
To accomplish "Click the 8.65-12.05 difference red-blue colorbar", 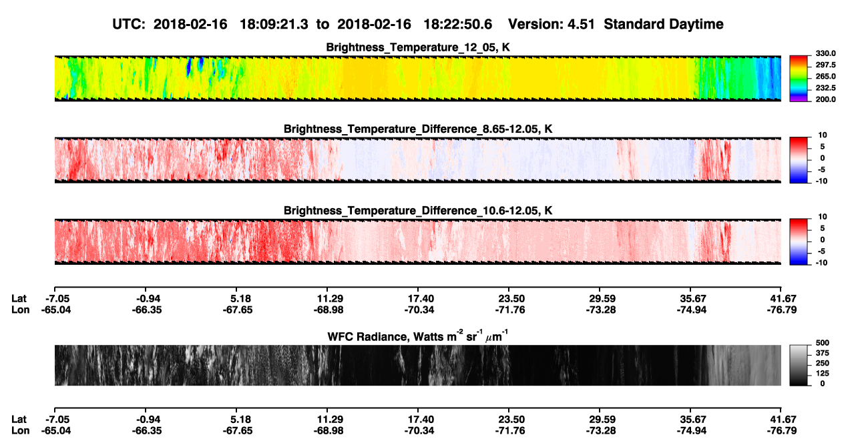I will (x=799, y=159).
